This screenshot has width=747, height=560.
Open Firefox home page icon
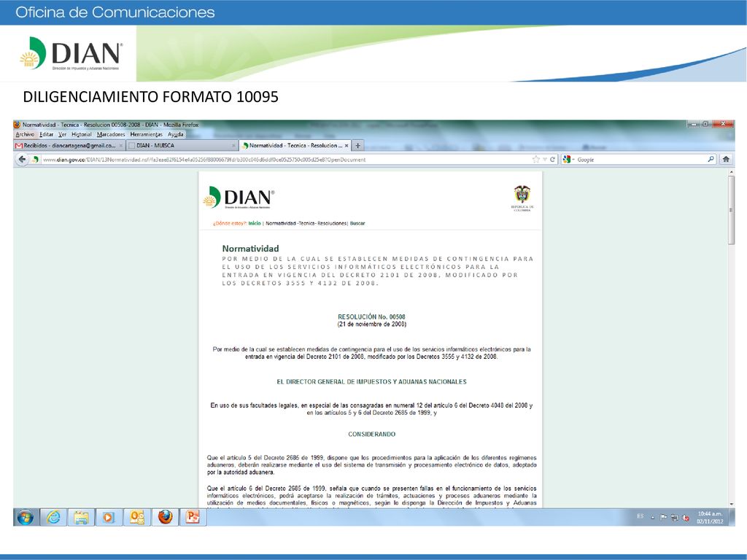(x=726, y=160)
